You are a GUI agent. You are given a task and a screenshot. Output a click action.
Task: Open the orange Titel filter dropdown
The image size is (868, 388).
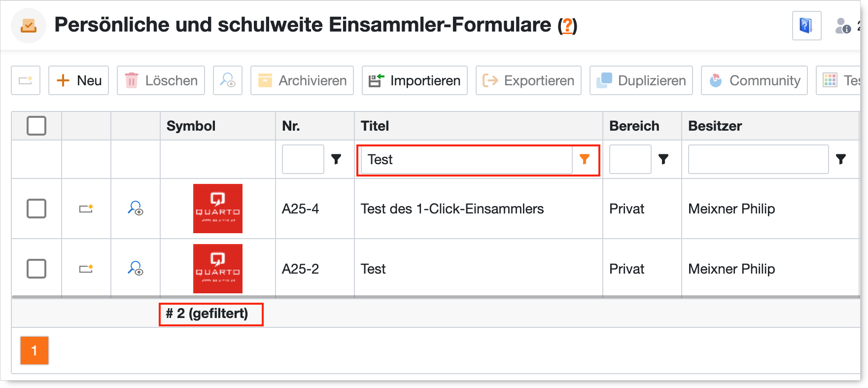pyautogui.click(x=585, y=159)
